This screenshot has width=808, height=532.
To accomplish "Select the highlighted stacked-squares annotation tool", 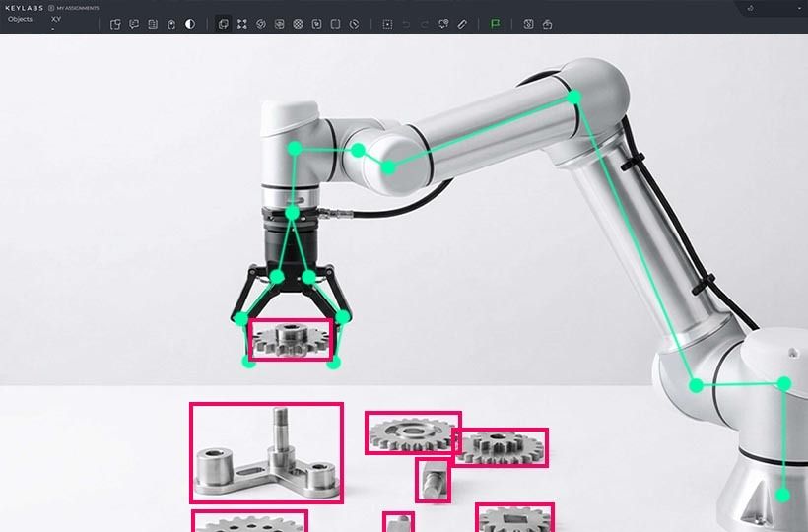I will [x=223, y=24].
